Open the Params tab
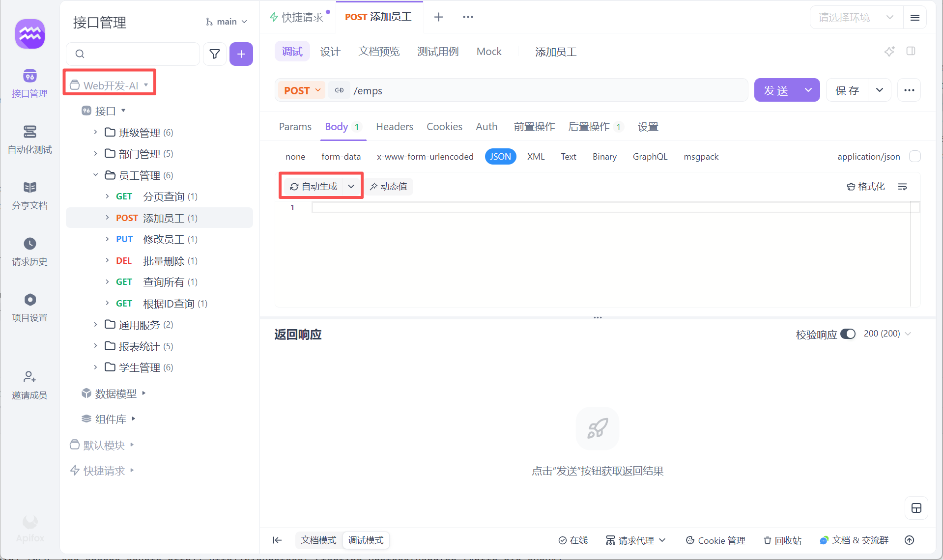 click(x=295, y=127)
